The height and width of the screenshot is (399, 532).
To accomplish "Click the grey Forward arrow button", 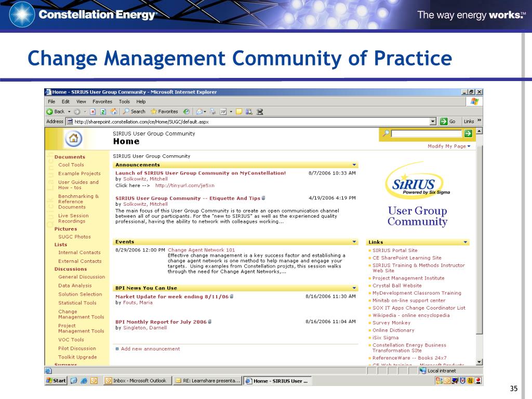I will (x=77, y=112).
